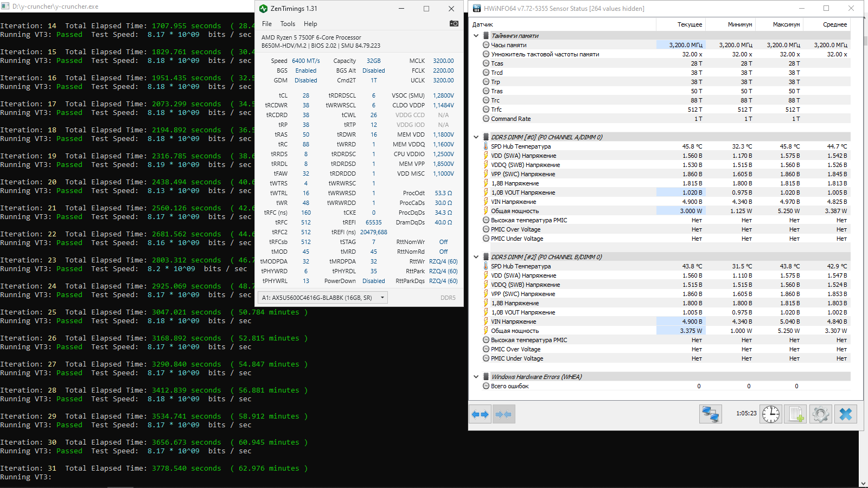Screen dimensions: 868x488
Task: Collapse Windows Hardware Errors (WHEA) group
Action: point(476,377)
